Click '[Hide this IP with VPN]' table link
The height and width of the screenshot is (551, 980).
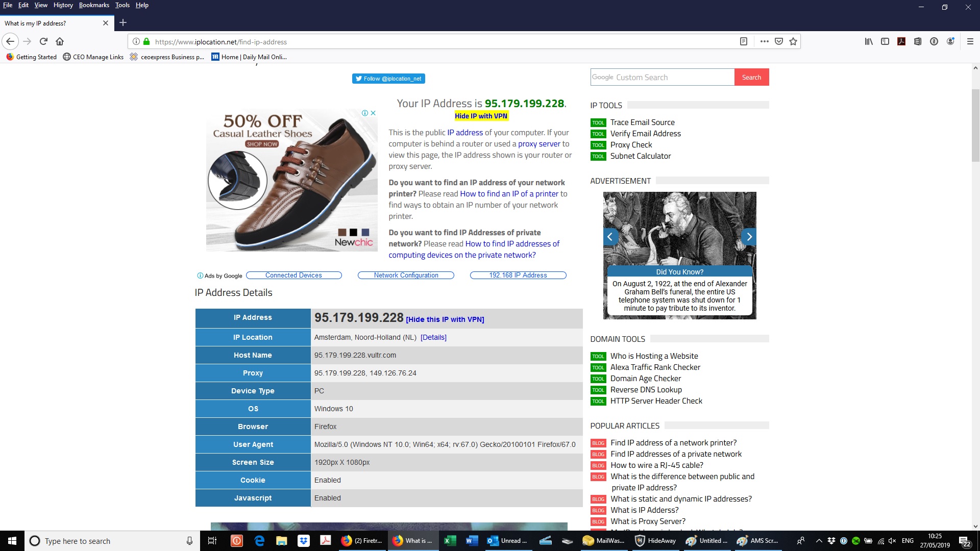445,319
